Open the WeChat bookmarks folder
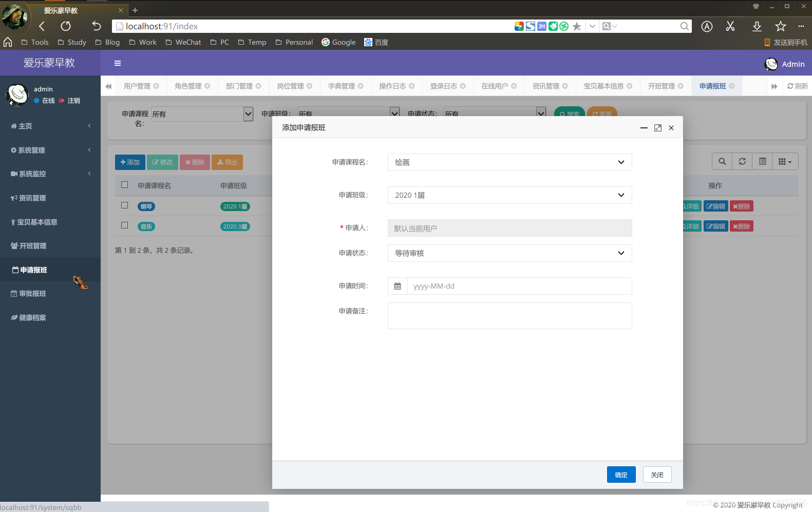 tap(183, 42)
